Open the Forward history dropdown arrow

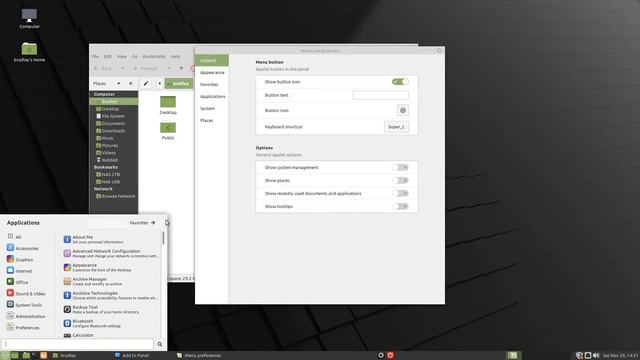(169, 68)
